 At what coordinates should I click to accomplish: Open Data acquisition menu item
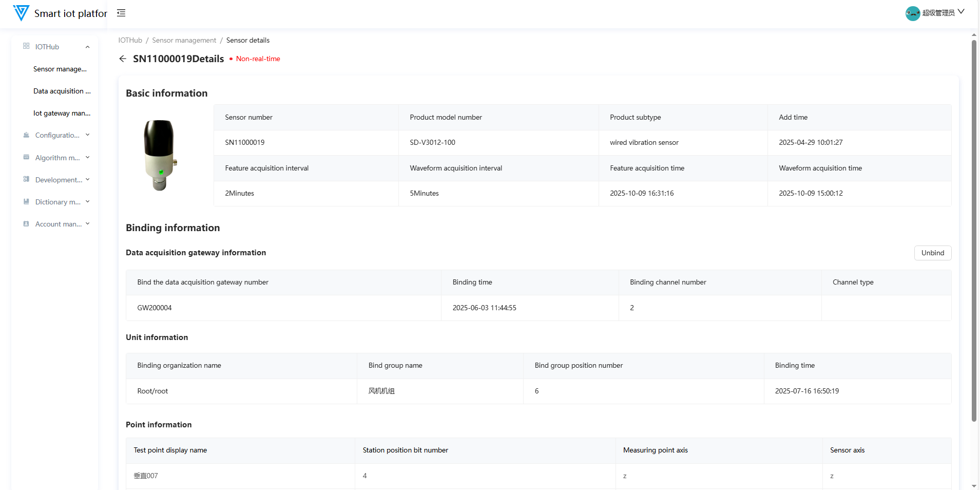click(62, 91)
